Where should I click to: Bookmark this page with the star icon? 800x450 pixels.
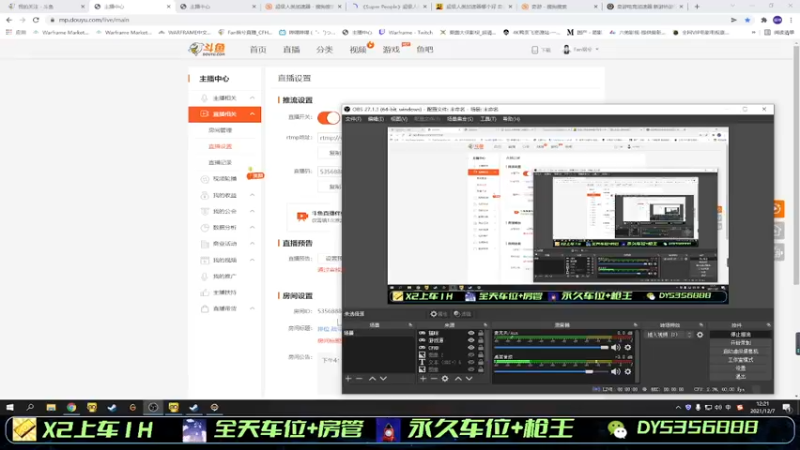[x=747, y=20]
